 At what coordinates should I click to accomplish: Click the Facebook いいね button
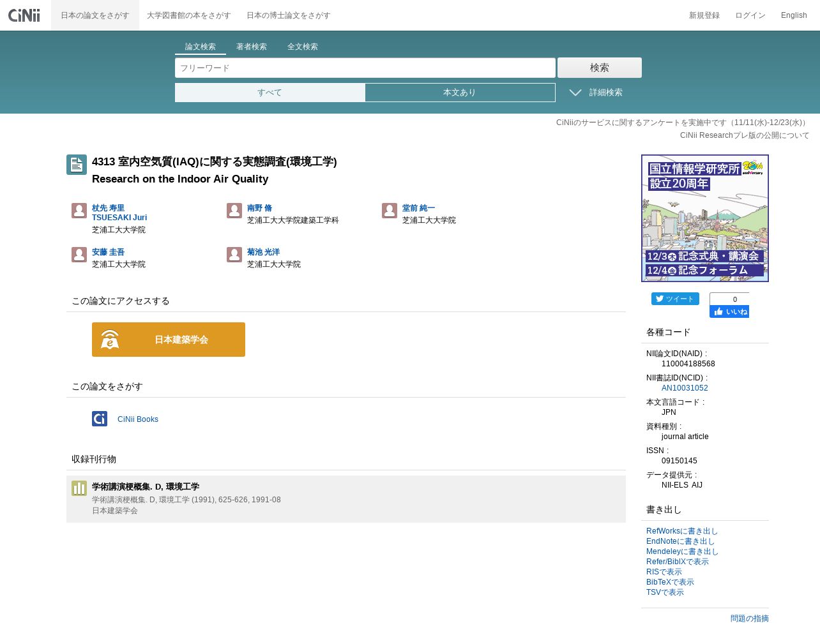729,311
